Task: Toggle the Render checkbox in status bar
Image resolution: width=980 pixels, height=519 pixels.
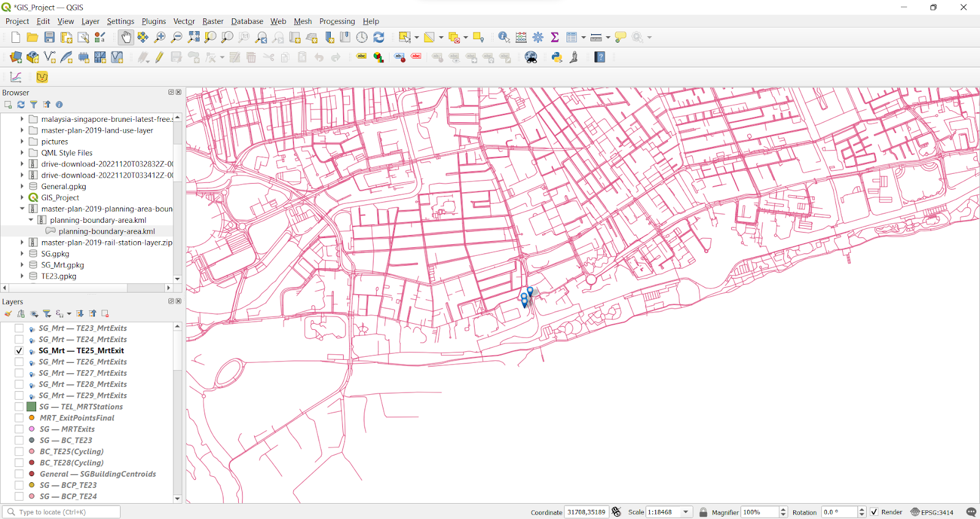Action: (874, 512)
